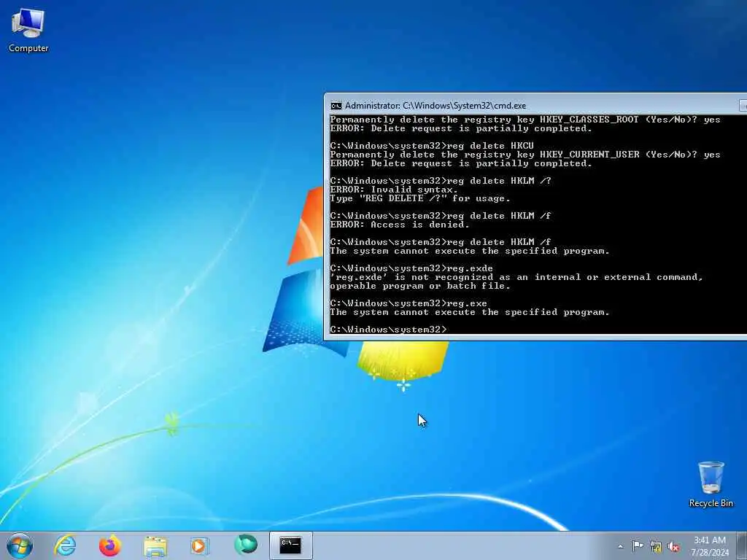Click the text 'reg delete HKCU' line
Viewport: 747px width, 560px height.
tap(432, 146)
